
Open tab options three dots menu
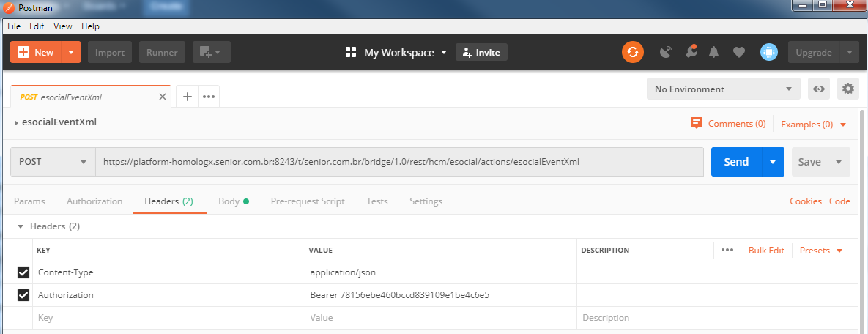click(209, 97)
